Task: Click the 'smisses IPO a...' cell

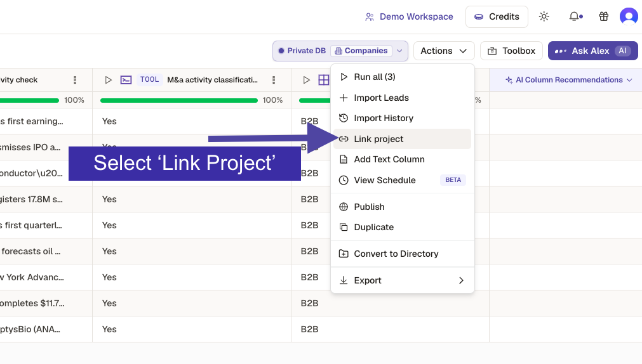Action: coord(46,147)
